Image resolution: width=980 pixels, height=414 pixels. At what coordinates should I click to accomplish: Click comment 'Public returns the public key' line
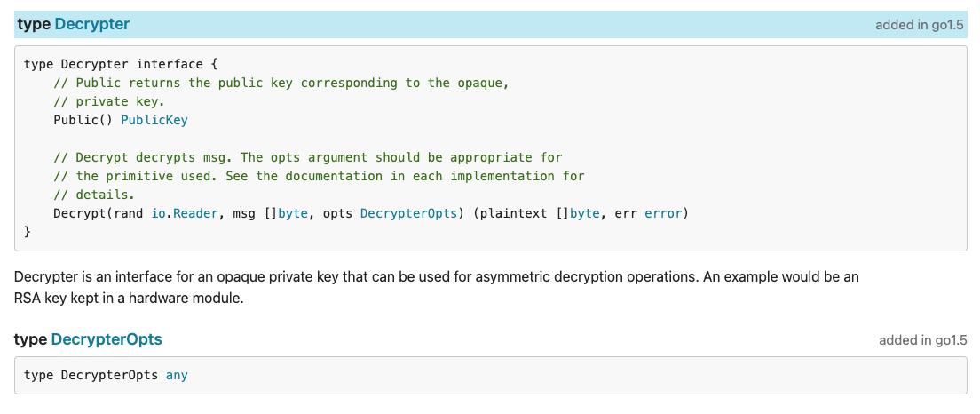[x=281, y=83]
